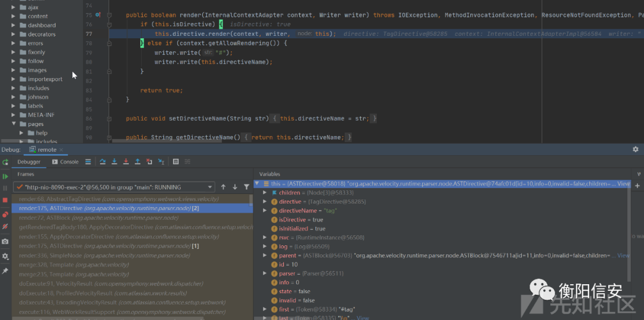Click the Trace Current Stream Chain icon
Image resolution: width=644 pixels, height=320 pixels.
coord(188,162)
